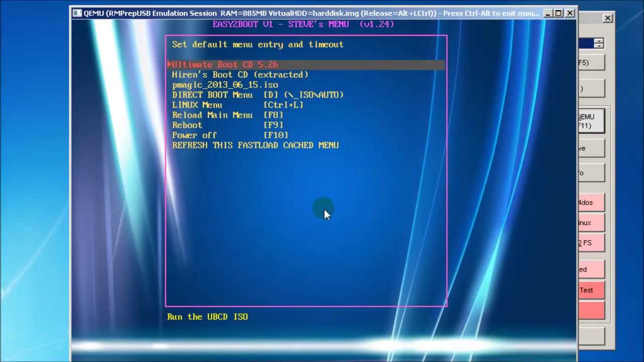Open the DIRECT BOOT Menu entry

tap(258, 95)
